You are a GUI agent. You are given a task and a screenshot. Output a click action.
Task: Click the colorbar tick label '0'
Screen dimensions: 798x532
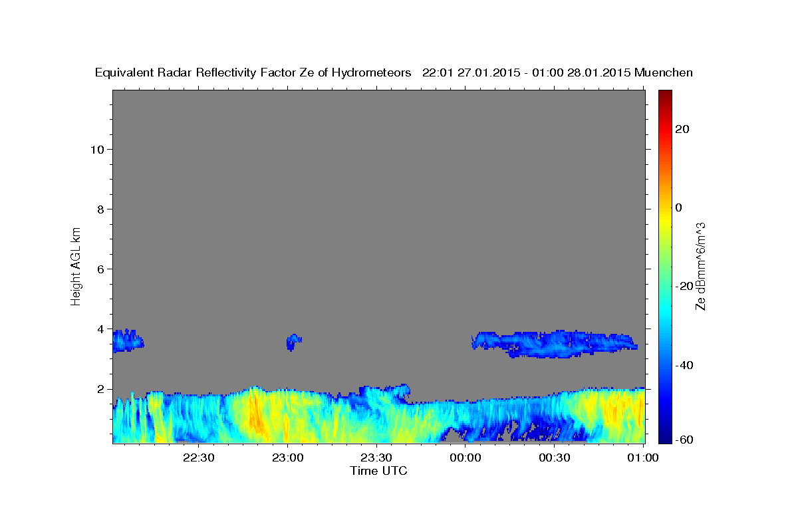(x=678, y=207)
